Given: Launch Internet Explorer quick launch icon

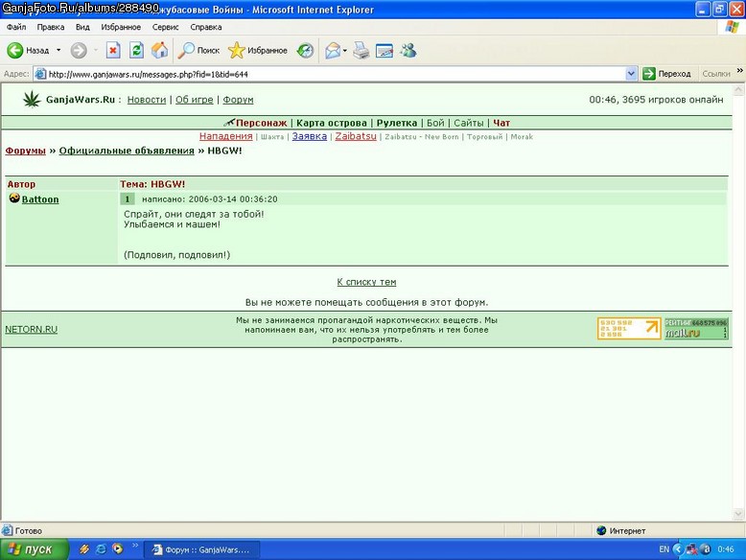Looking at the screenshot, I should pos(101,549).
